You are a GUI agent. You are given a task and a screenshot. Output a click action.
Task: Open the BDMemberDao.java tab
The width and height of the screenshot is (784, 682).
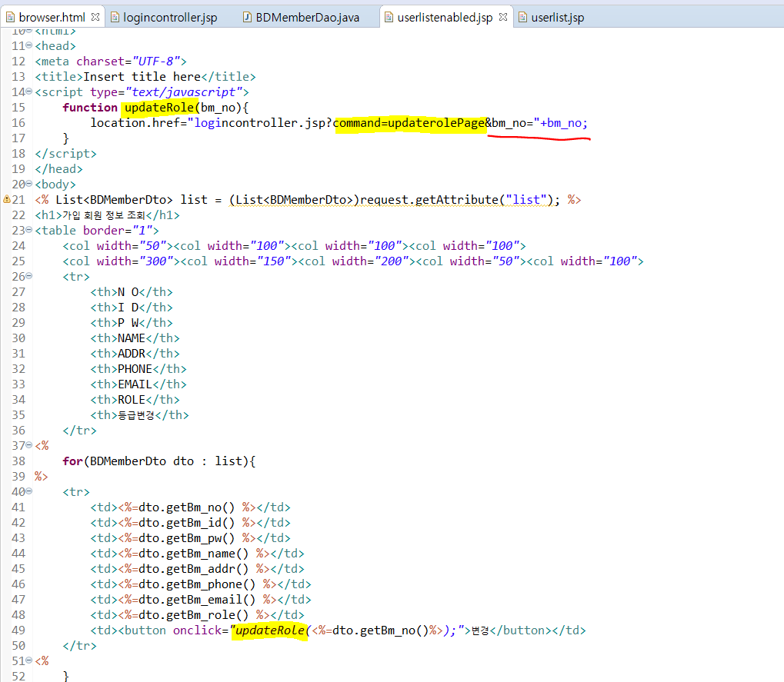(x=308, y=18)
